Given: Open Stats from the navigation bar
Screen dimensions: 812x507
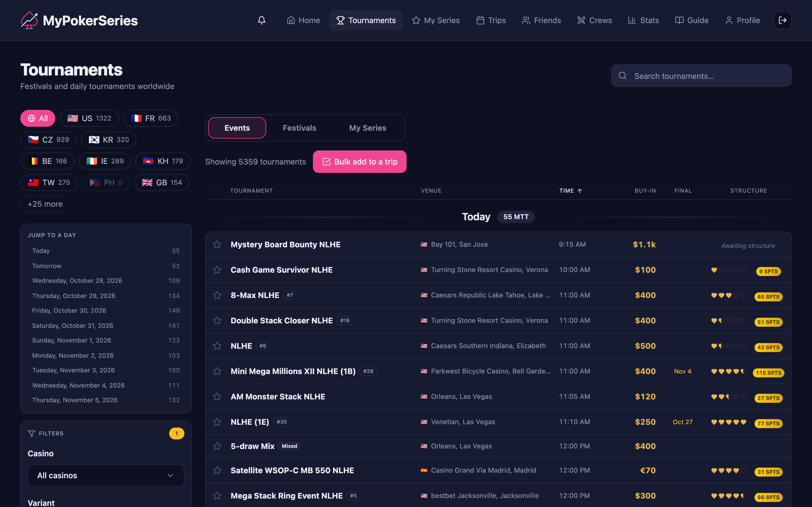Looking at the screenshot, I should click(643, 21).
